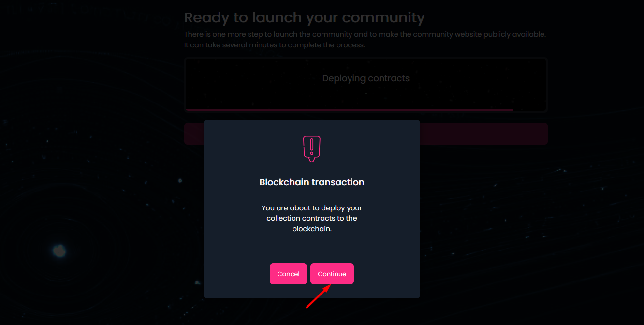Viewport: 644px width, 325px height.
Task: Click the pink exclamation warning icon
Action: (x=312, y=148)
